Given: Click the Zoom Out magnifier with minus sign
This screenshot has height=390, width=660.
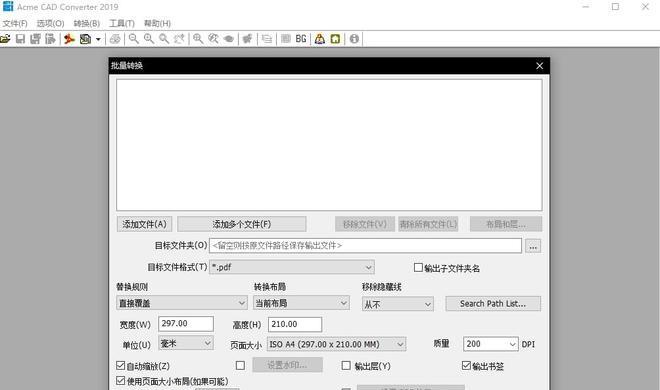Looking at the screenshot, I should (x=134, y=39).
